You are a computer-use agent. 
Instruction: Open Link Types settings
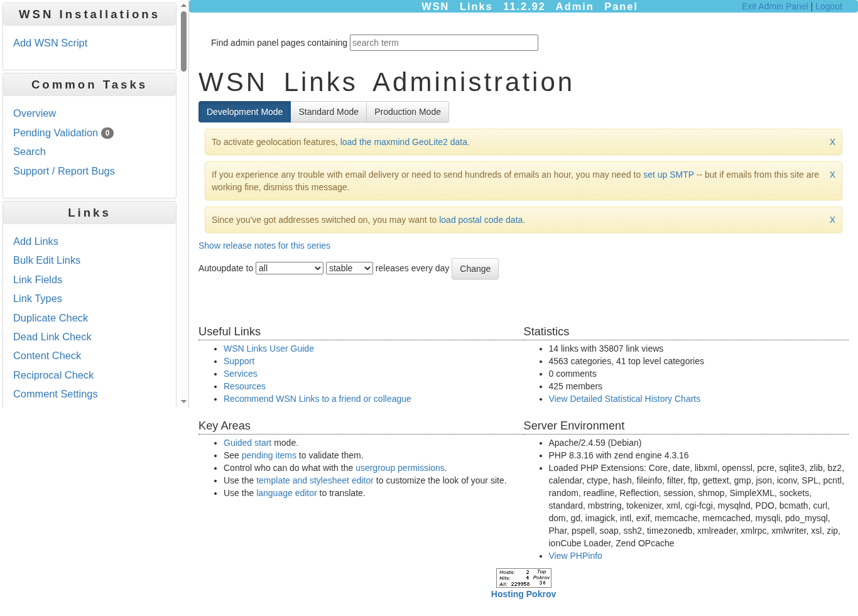[x=38, y=298]
